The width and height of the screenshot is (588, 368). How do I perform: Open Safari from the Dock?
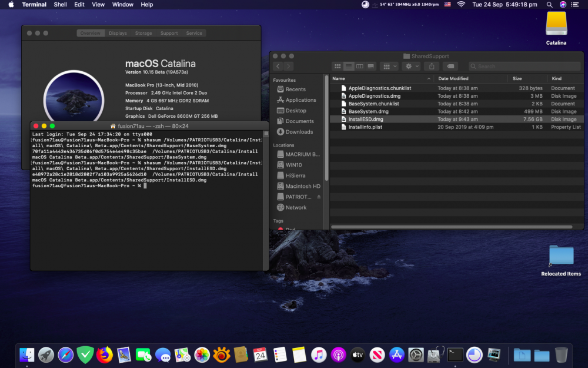pos(66,355)
